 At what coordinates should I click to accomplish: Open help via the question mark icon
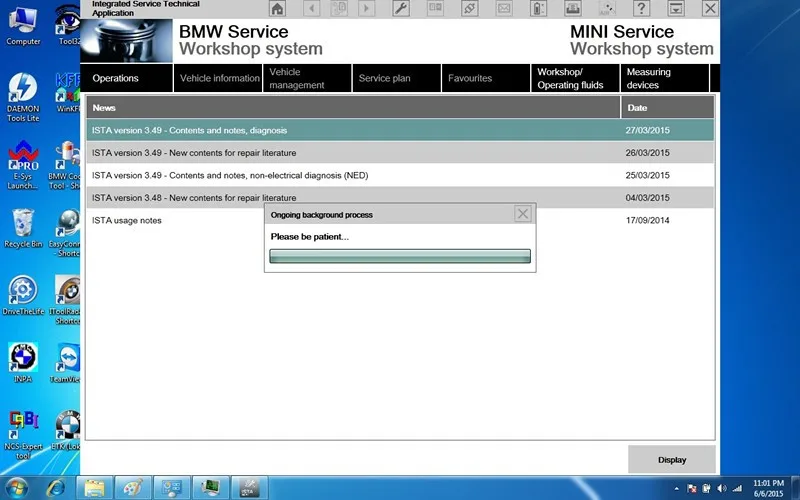coord(641,8)
